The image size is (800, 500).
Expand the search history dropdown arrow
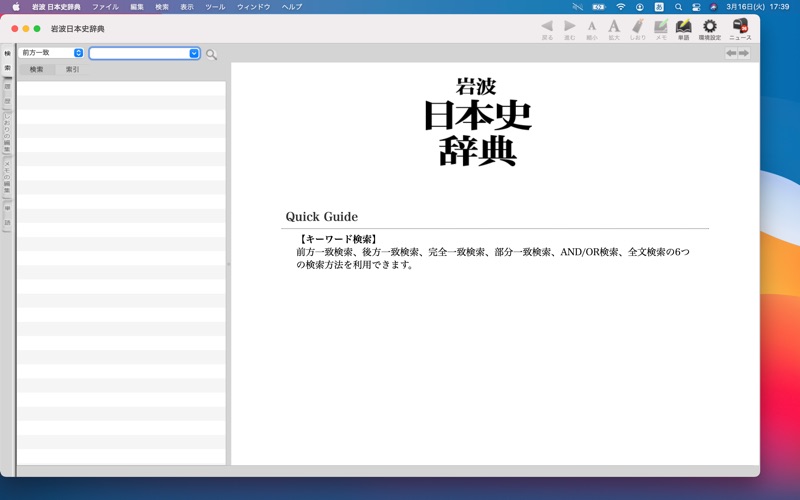point(194,53)
